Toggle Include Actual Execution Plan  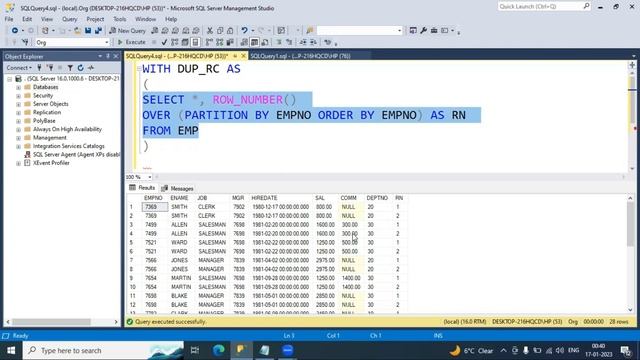click(209, 42)
